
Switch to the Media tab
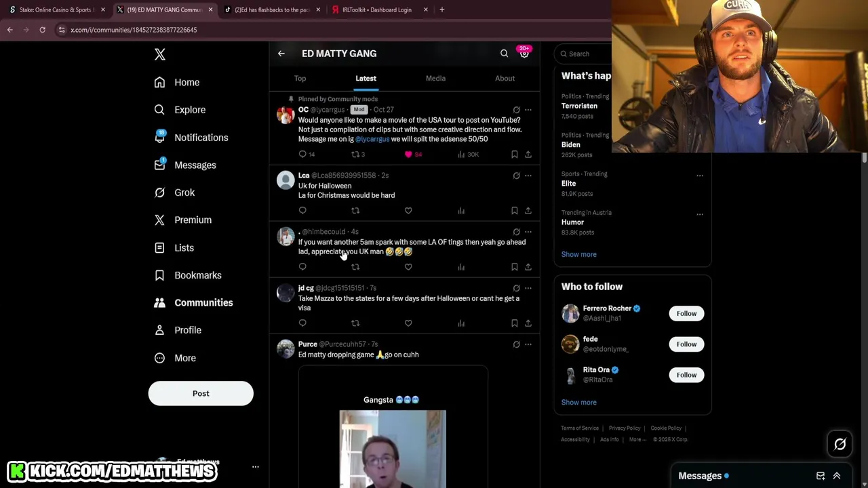pos(435,78)
